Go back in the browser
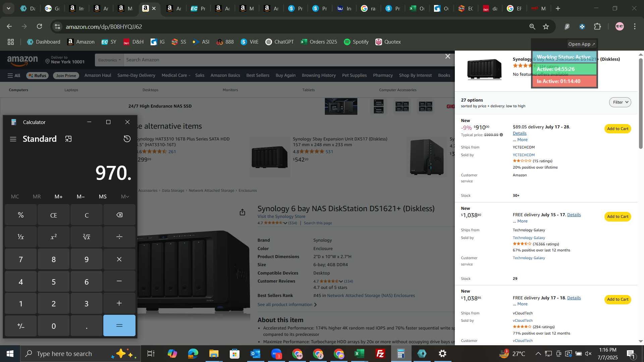Image resolution: width=644 pixels, height=362 pixels. pos(9,26)
